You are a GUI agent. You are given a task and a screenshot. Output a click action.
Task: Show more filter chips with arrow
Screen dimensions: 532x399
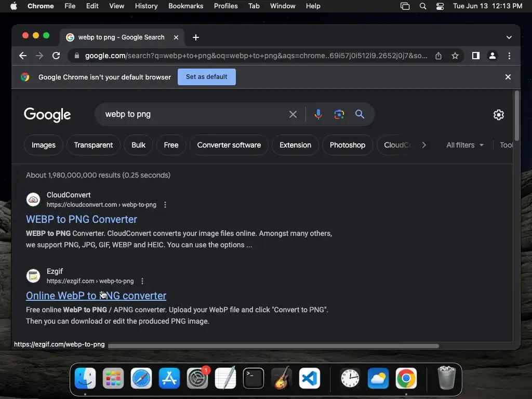click(424, 145)
